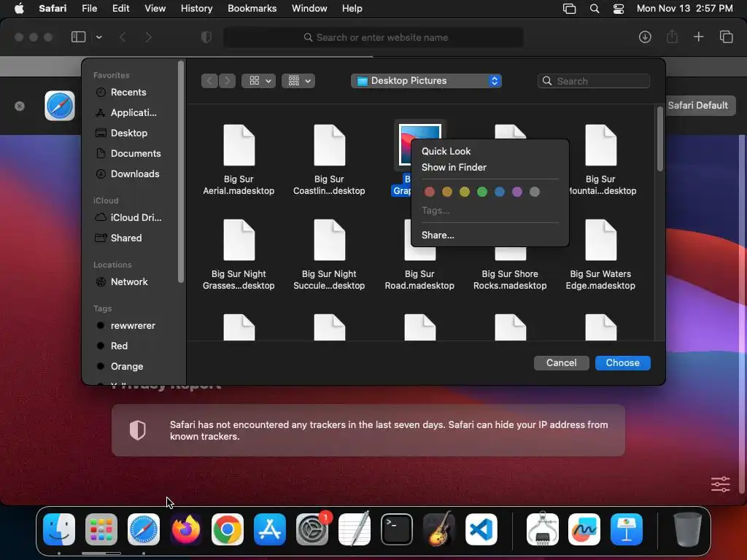Click the Choose button
Screen dimensions: 747x560
(623, 363)
